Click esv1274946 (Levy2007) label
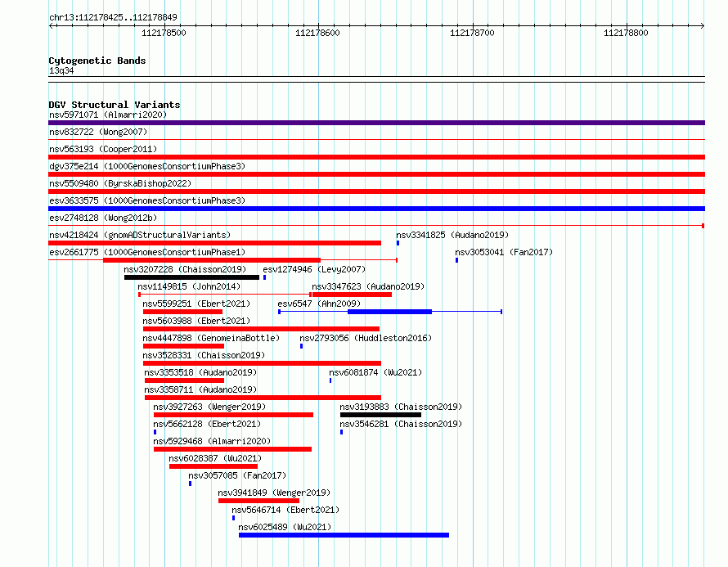728x567 pixels. coord(314,269)
